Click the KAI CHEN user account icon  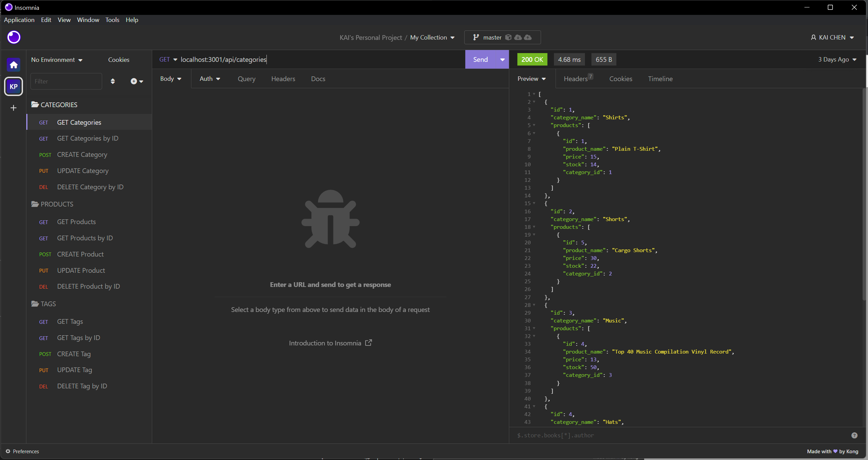(x=813, y=37)
